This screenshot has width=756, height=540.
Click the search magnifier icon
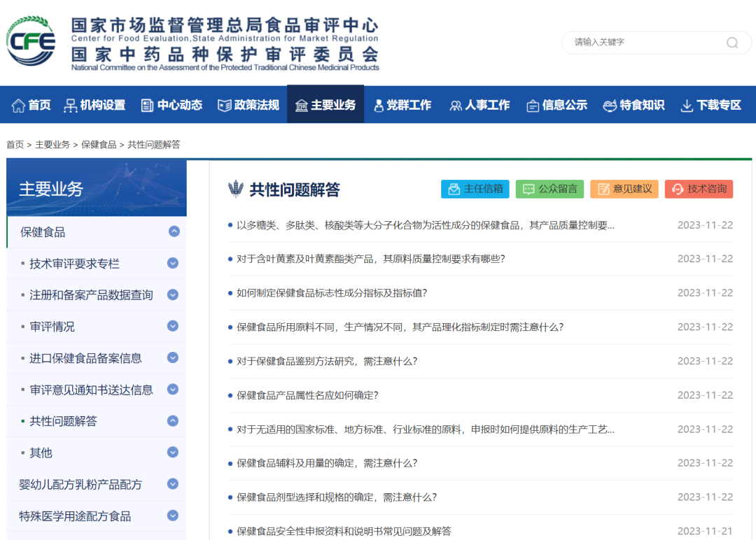click(x=732, y=43)
